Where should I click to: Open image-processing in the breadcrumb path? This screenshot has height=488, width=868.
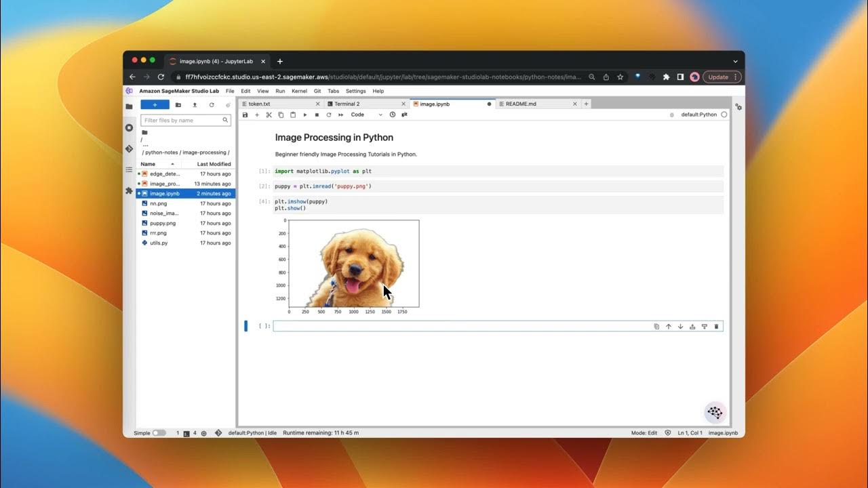click(204, 152)
